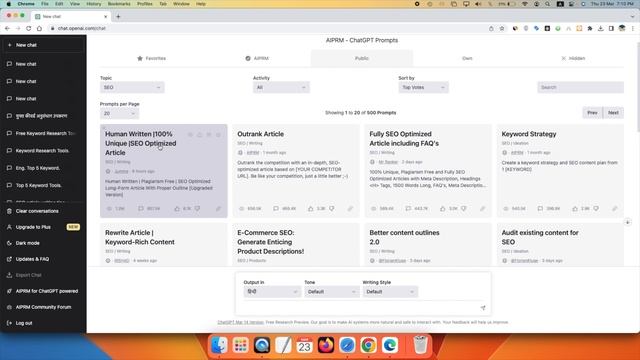Switch to the Hidden tab

click(x=573, y=58)
